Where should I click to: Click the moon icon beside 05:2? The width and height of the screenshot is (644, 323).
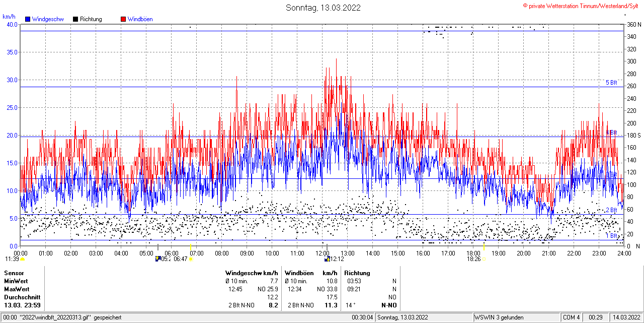158,259
